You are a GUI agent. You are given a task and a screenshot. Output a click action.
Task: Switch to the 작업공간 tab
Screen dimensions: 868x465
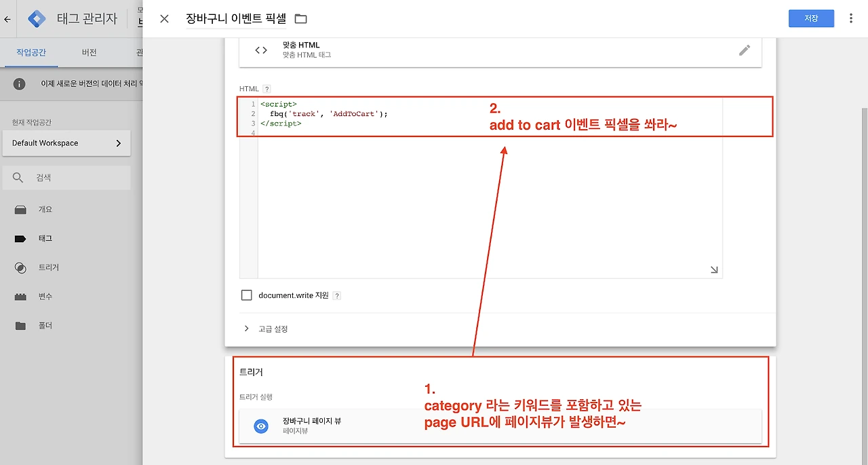coord(31,52)
